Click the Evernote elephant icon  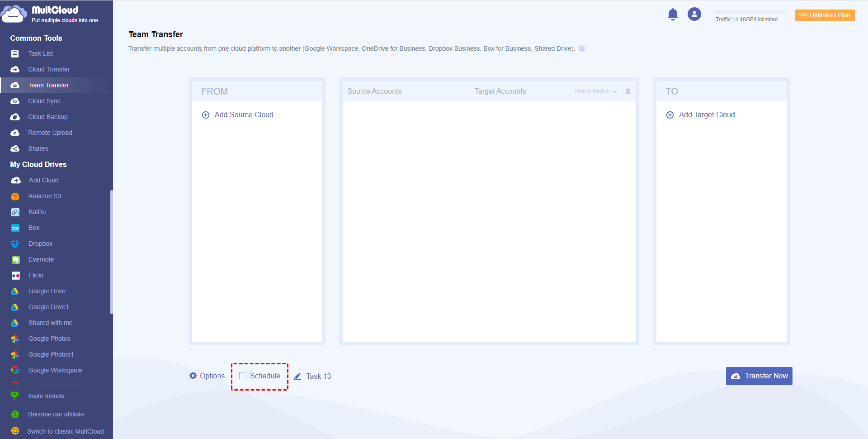pyautogui.click(x=15, y=260)
